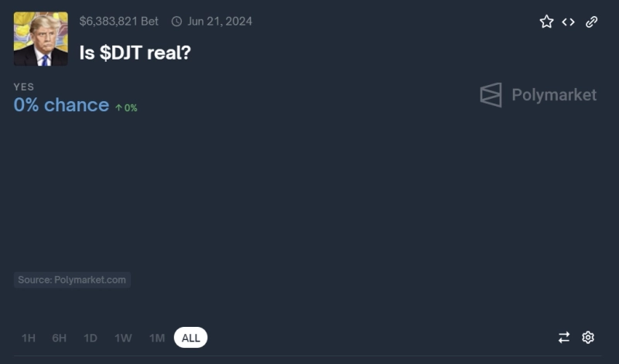Click the Jun 21, 2024 date

pos(220,22)
